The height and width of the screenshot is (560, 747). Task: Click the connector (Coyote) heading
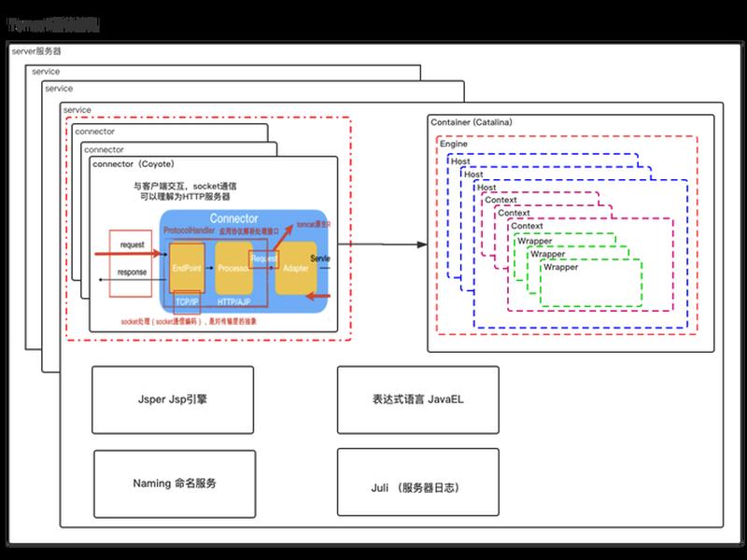click(134, 164)
